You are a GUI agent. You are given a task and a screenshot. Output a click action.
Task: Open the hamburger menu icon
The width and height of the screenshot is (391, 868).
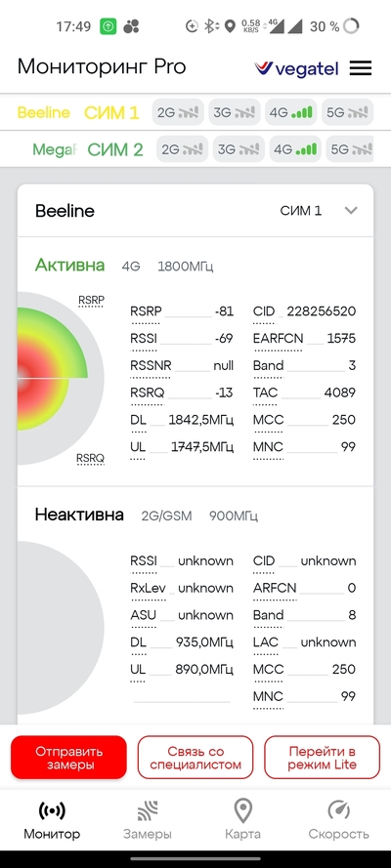pyautogui.click(x=361, y=68)
